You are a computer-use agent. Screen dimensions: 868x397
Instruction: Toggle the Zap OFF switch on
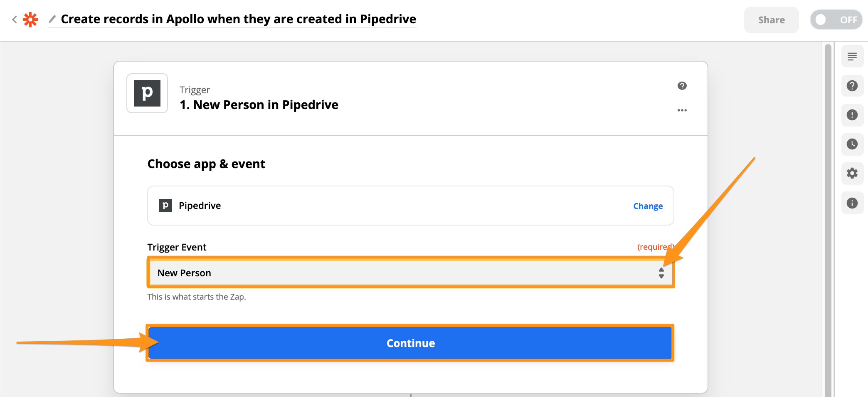[836, 20]
